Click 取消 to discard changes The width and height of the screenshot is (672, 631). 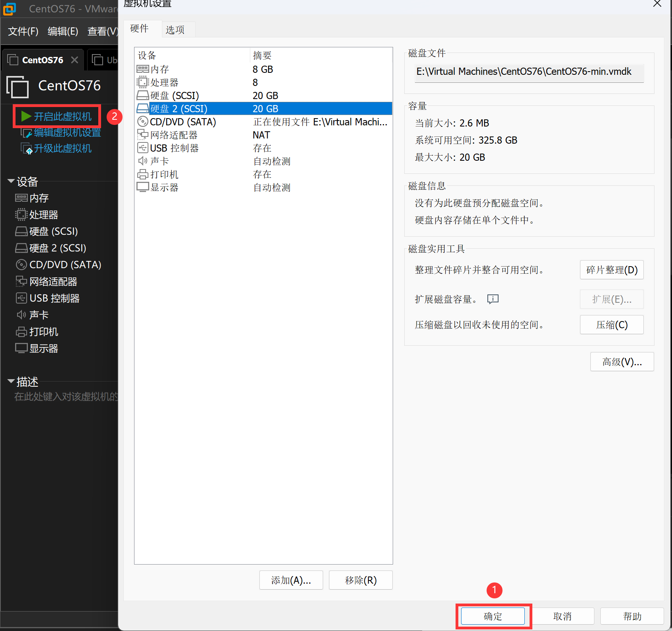[563, 616]
